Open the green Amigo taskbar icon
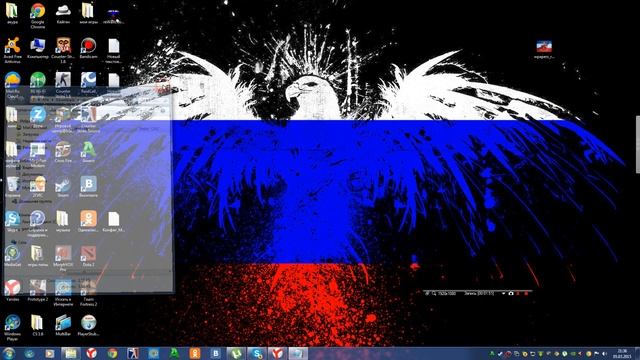This screenshot has height=360, width=640. click(174, 353)
